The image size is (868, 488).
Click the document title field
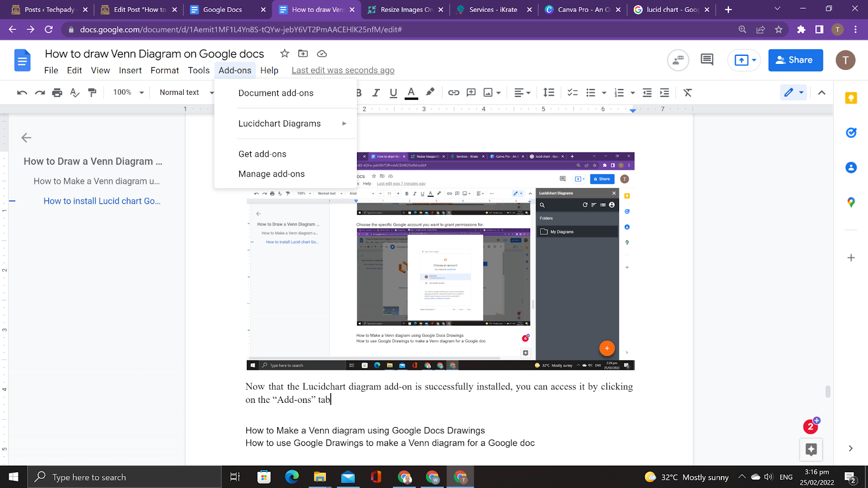click(x=155, y=54)
